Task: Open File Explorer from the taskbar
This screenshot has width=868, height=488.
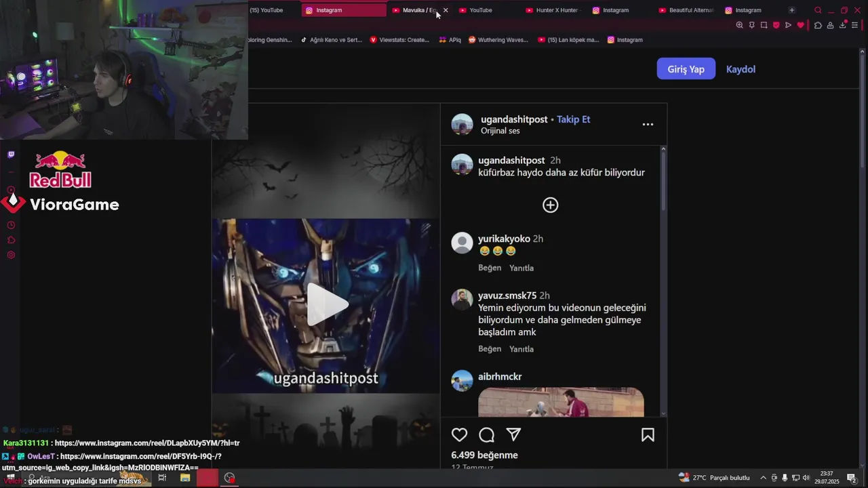Action: click(x=185, y=478)
